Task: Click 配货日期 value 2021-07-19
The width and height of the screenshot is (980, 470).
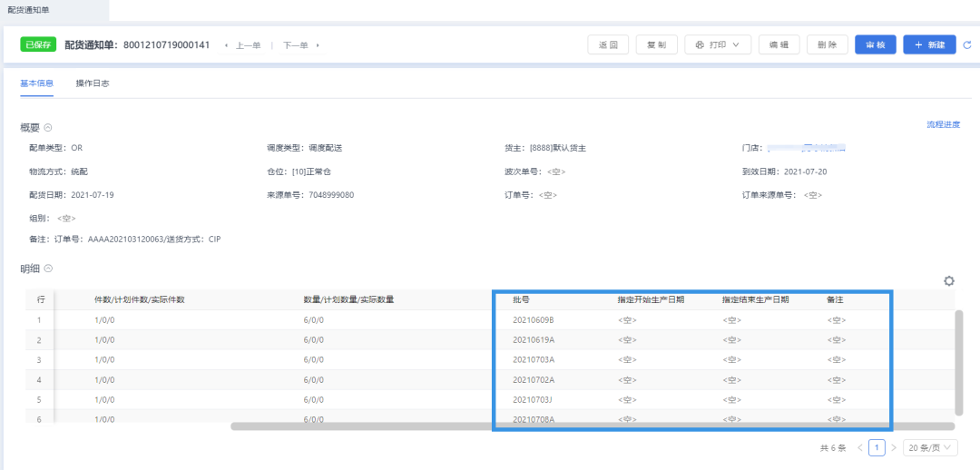Action: [x=93, y=195]
